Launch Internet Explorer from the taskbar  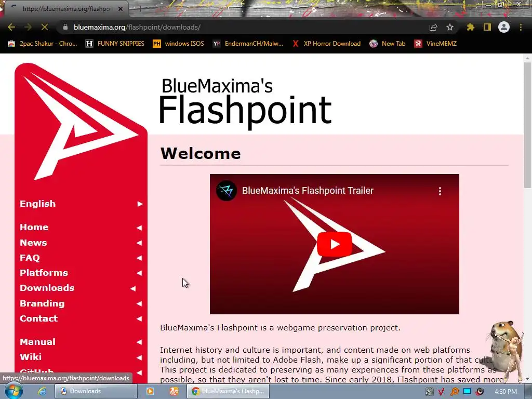pos(42,391)
